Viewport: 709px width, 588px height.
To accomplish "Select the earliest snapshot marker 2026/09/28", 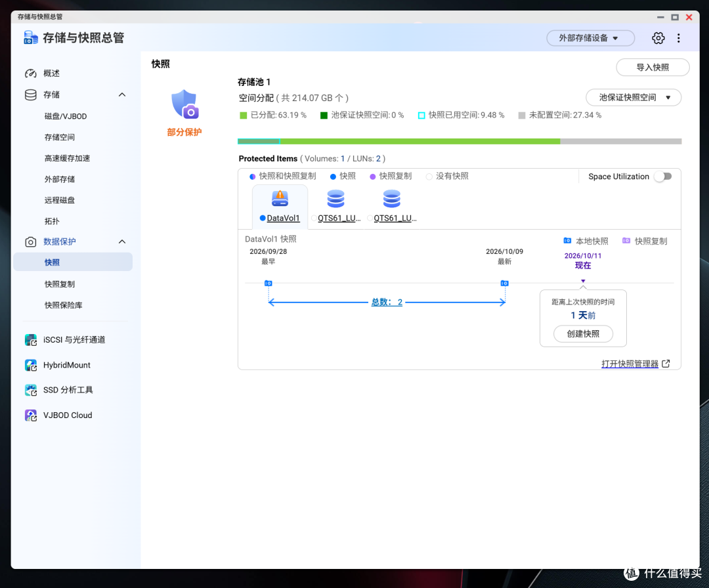I will coord(268,283).
